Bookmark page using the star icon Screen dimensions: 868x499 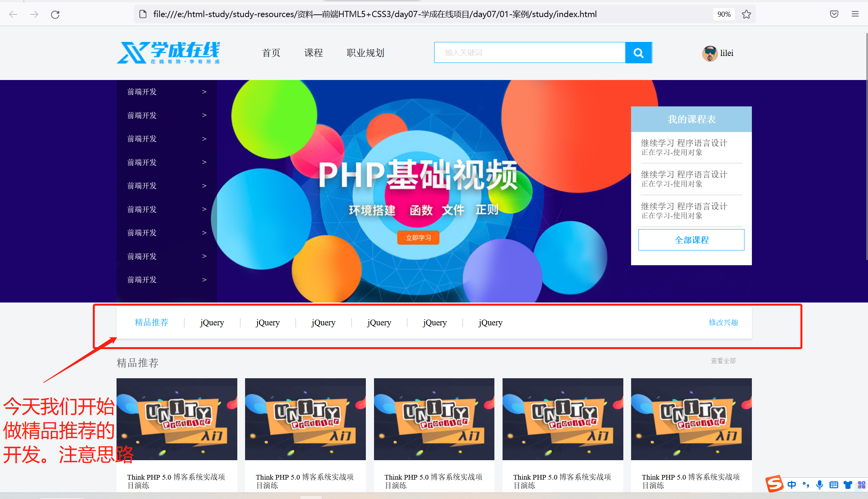click(x=746, y=14)
